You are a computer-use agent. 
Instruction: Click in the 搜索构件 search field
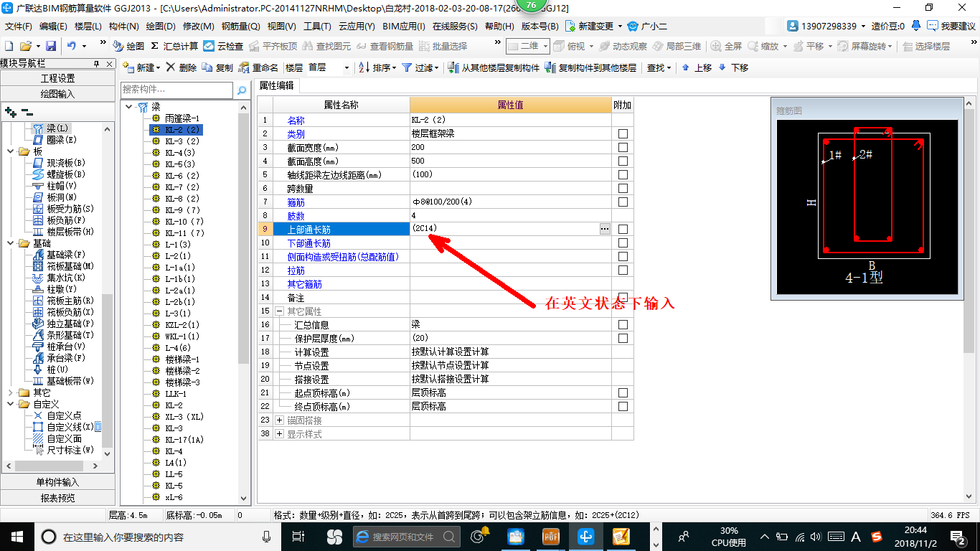tap(177, 90)
